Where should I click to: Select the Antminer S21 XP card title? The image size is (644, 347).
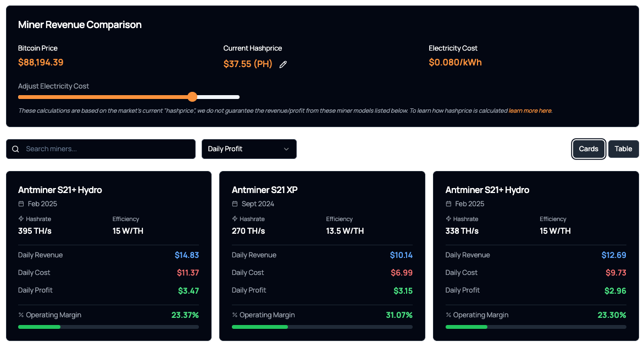[x=264, y=189]
